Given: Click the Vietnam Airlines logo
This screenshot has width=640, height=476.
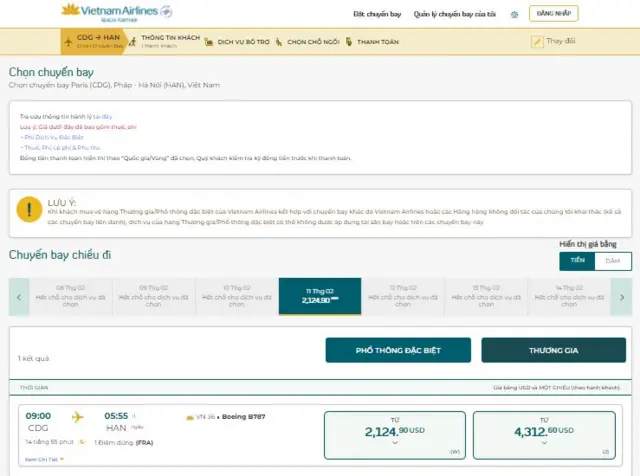Looking at the screenshot, I should [117, 13].
